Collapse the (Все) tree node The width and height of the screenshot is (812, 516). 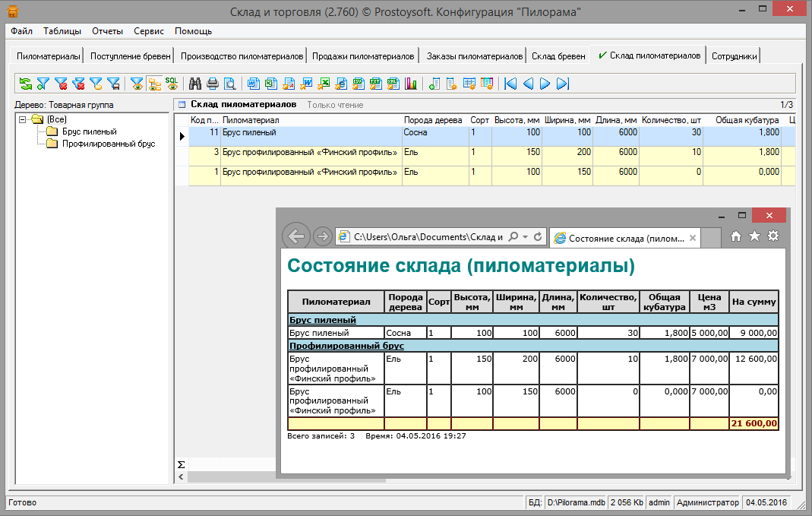click(24, 120)
